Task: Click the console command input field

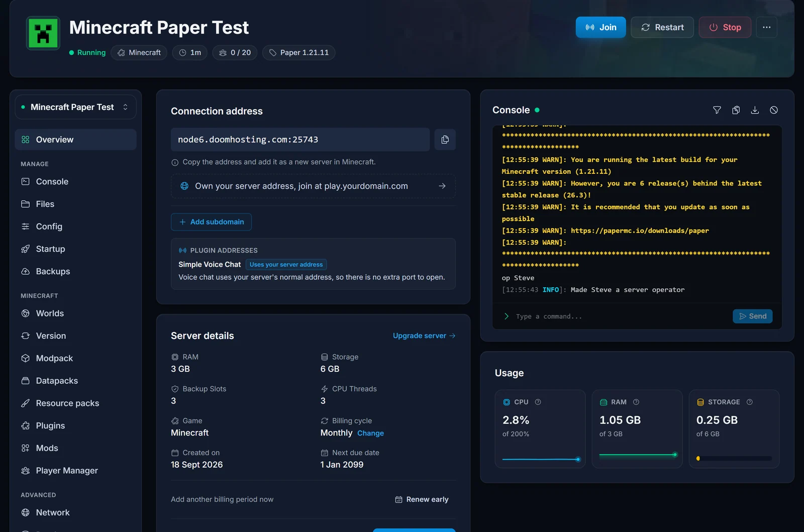Action: click(x=621, y=316)
